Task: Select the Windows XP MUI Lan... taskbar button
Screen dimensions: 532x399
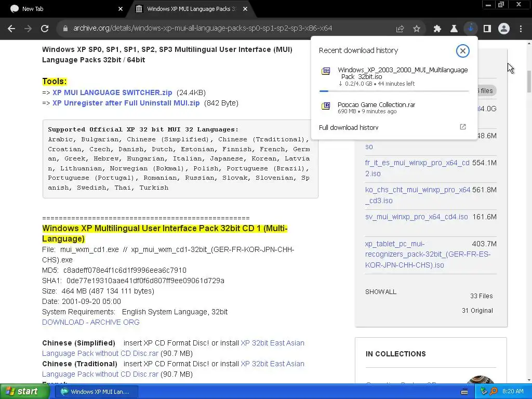Action: point(96,392)
